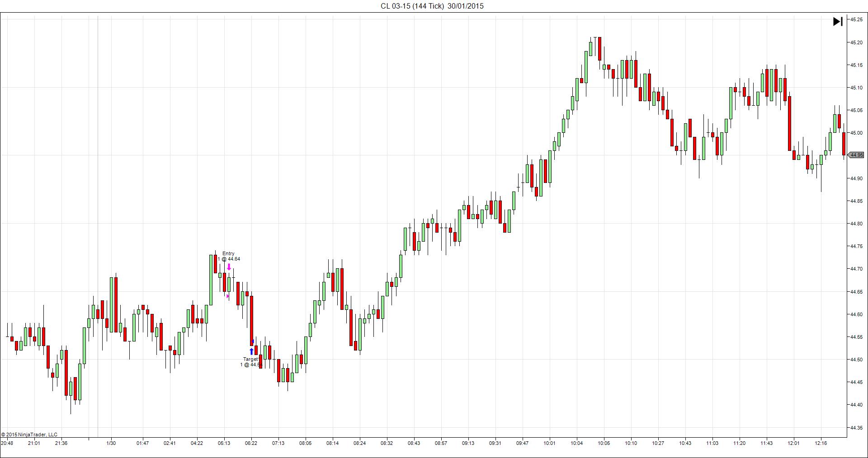Screen dimensions: 868x458
Task: Click the 45.00 price axis label
Action: click(856, 133)
